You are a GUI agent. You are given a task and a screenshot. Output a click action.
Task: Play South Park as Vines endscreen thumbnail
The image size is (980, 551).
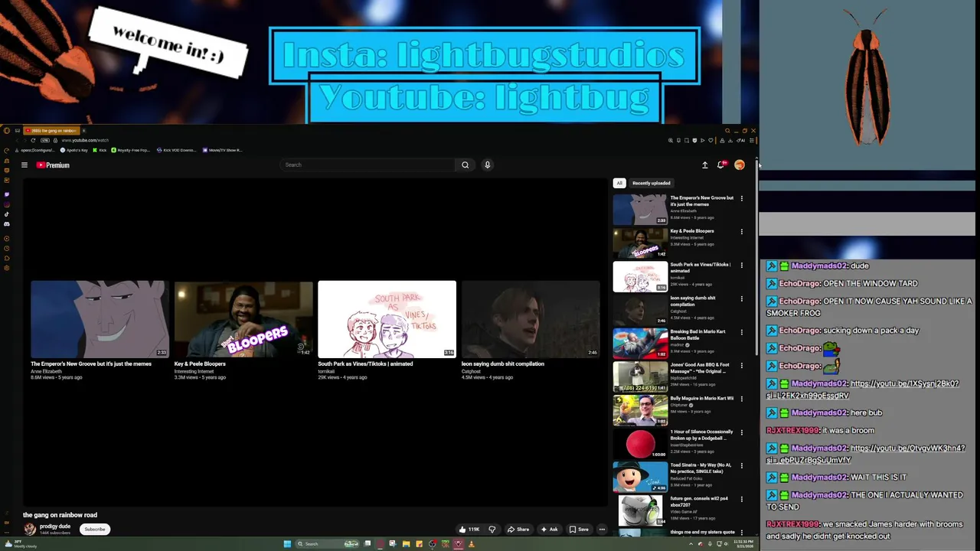tap(387, 319)
